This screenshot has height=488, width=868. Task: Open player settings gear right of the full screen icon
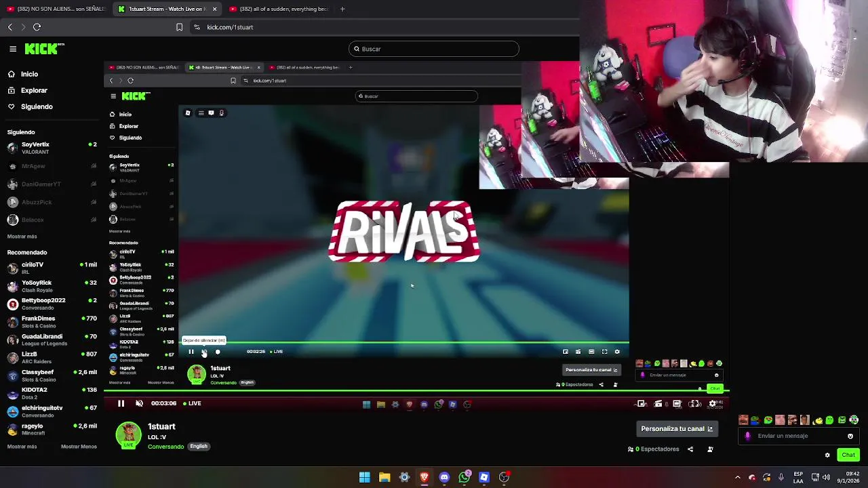pyautogui.click(x=712, y=403)
